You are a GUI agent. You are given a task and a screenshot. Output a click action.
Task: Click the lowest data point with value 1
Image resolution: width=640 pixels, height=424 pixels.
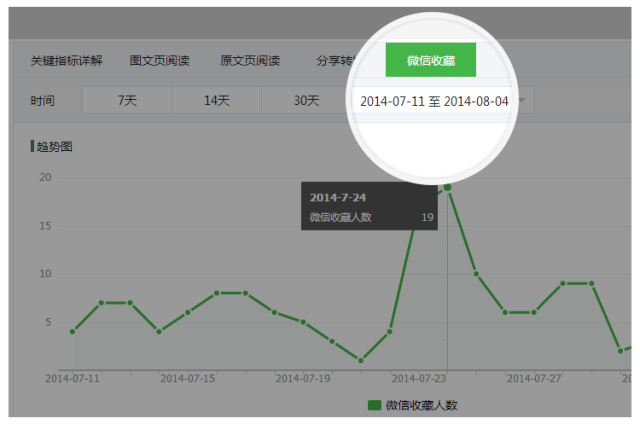[x=360, y=360]
